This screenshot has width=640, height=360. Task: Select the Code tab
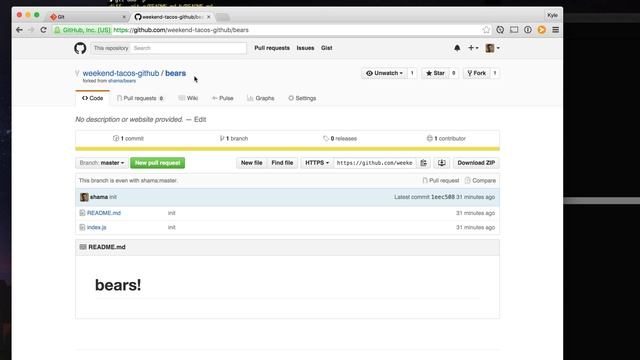[x=93, y=98]
